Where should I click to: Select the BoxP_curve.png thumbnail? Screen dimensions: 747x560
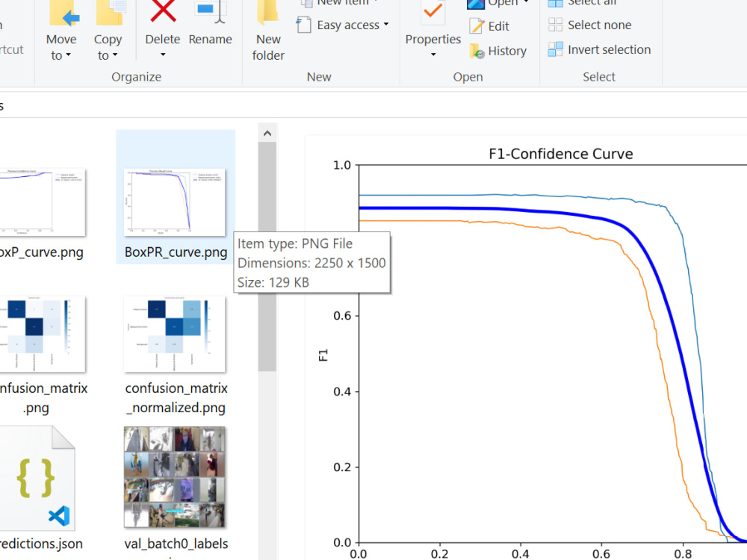pos(42,202)
